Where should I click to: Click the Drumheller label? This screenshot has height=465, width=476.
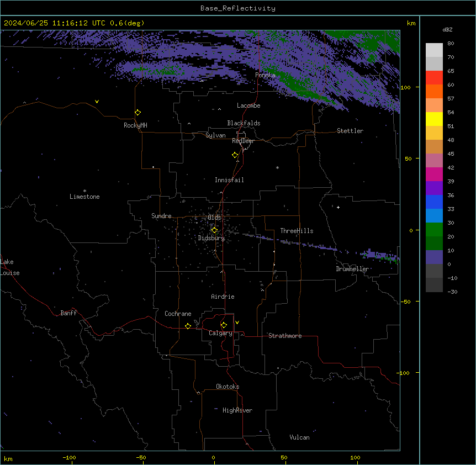[x=352, y=269]
